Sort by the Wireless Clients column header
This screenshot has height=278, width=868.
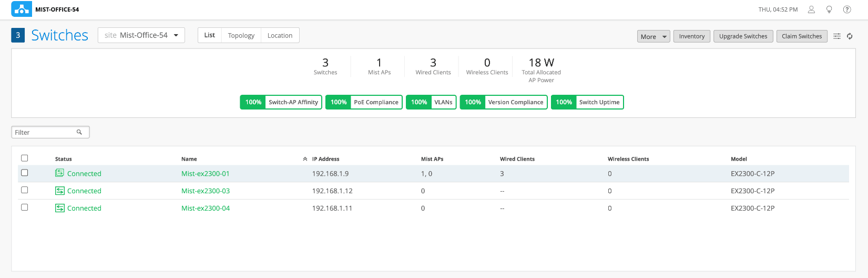click(628, 159)
